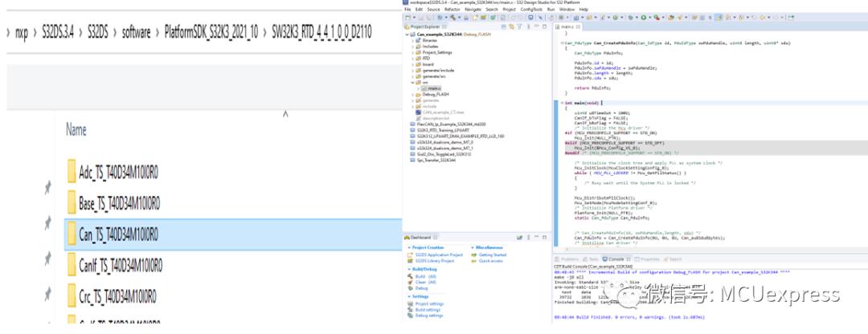Click software in the Explorer breadcrumb

pyautogui.click(x=136, y=33)
